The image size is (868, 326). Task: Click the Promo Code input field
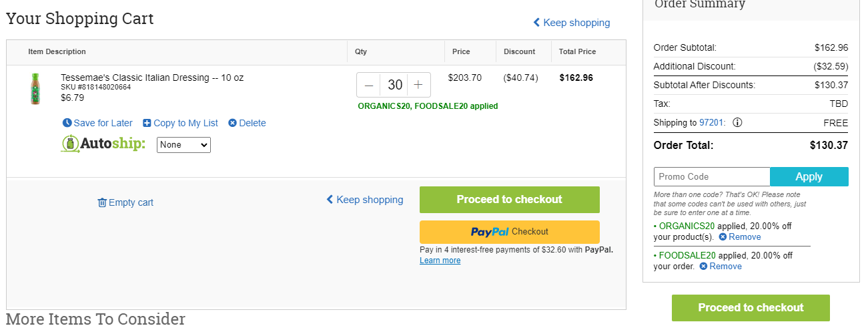coord(712,176)
